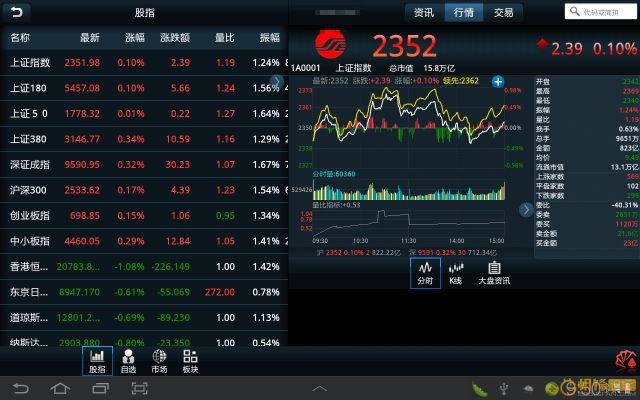Select the 上证5 0 index row

click(144, 113)
